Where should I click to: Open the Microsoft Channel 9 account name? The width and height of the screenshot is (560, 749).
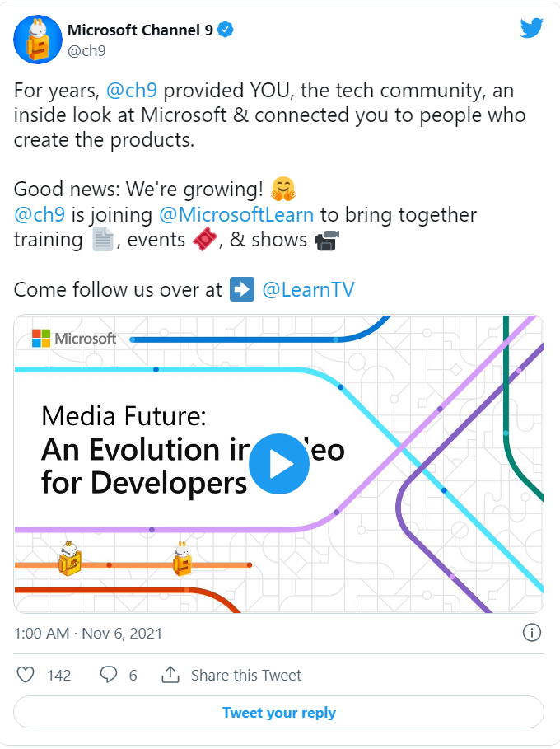pyautogui.click(x=139, y=30)
